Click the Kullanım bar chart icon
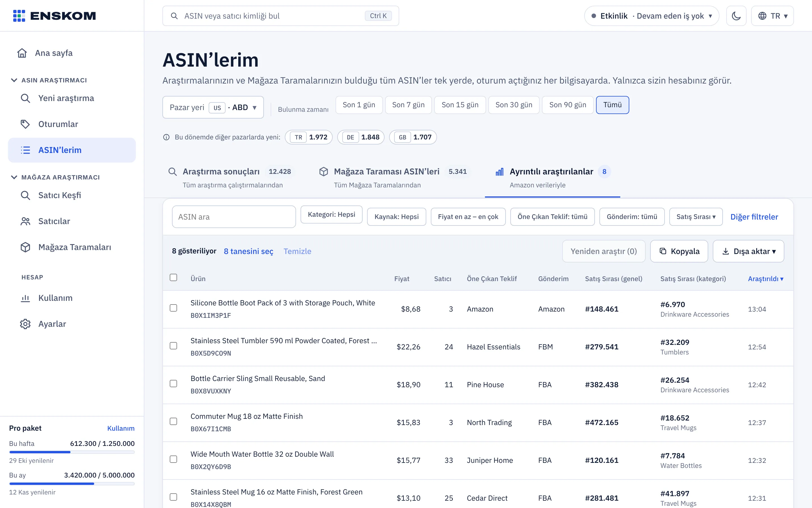The width and height of the screenshot is (812, 508). pyautogui.click(x=25, y=298)
